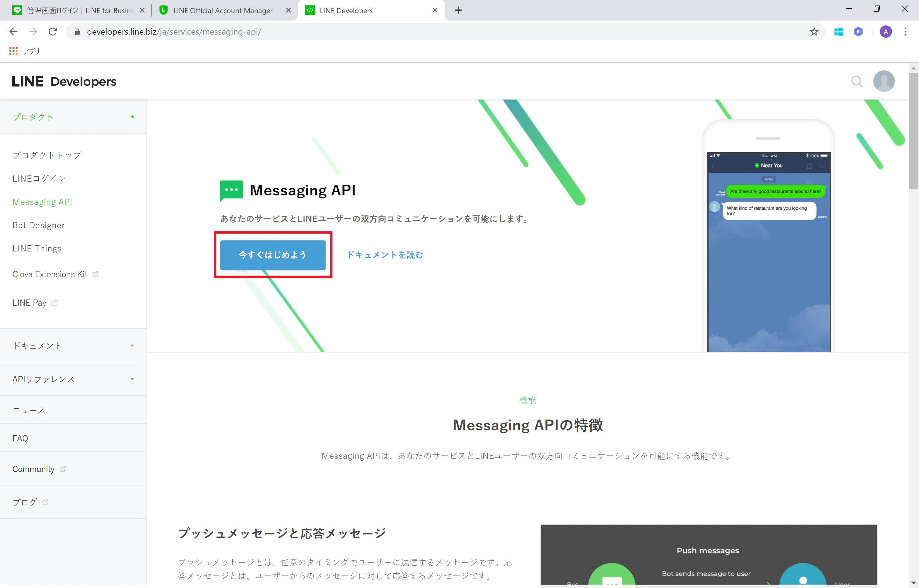Viewport: 919px width, 588px height.
Task: Bookmark this page with the star icon
Action: click(814, 32)
